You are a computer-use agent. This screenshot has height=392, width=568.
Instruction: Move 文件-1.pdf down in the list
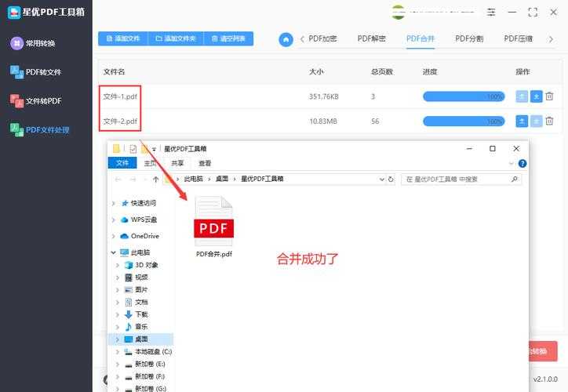(x=536, y=96)
